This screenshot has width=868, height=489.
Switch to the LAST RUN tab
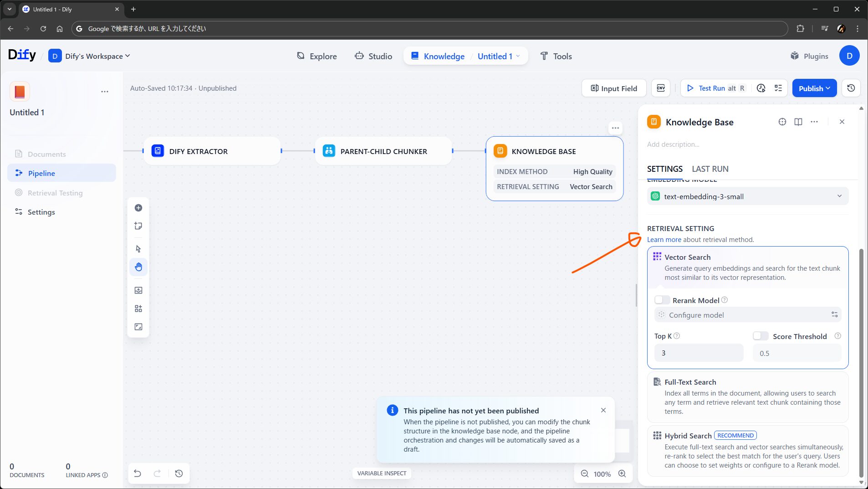coord(710,169)
